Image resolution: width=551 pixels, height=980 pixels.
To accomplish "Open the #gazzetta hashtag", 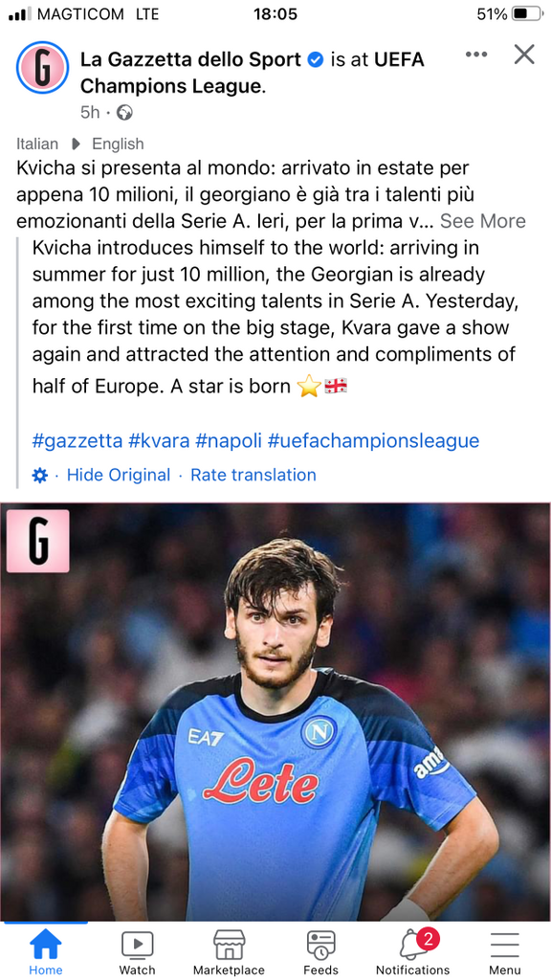I will pos(77,440).
